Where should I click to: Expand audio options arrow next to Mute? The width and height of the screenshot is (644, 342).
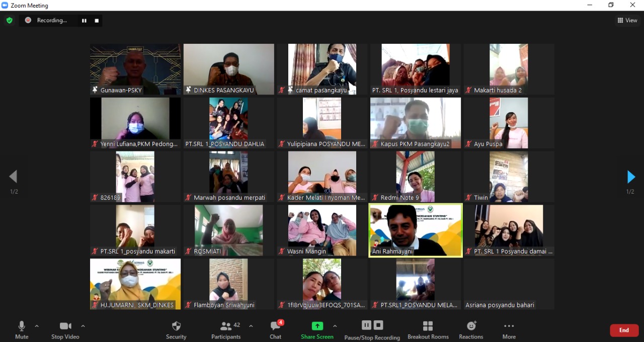pos(37,326)
